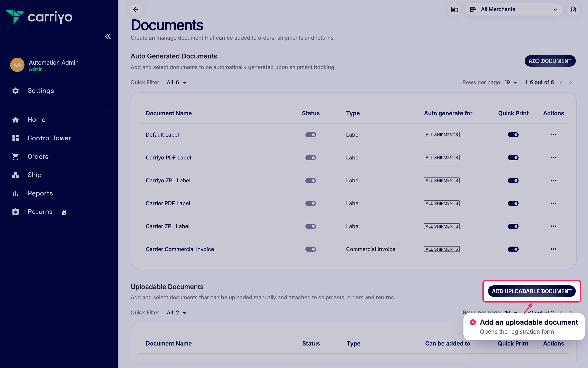
Task: Click Carriyo PDF Label document name
Action: pyautogui.click(x=168, y=157)
